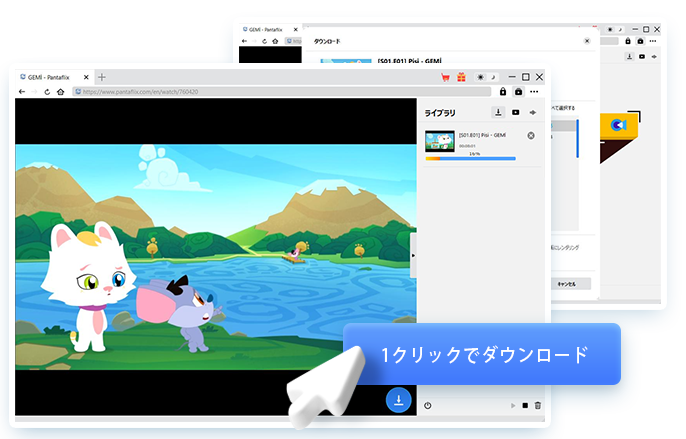Close GEMI - Pantaflix tab in back window
Viewport: 686px width, 439px height.
(x=295, y=30)
